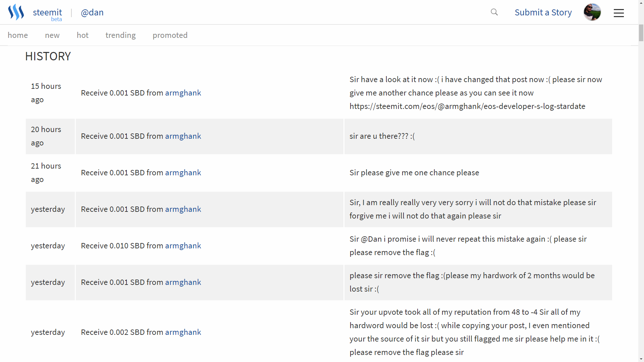Image resolution: width=644 pixels, height=362 pixels.
Task: Click armghank link in 21 hours ago row
Action: [183, 173]
